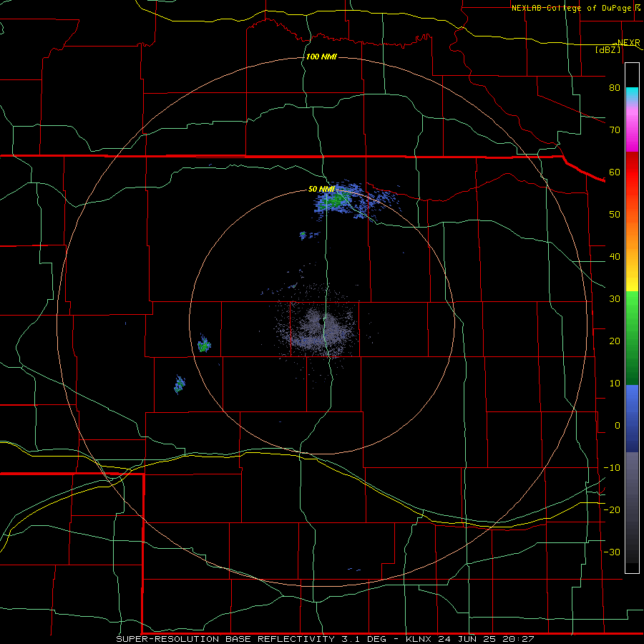Click the "30" value on the dBZ scale

click(615, 299)
